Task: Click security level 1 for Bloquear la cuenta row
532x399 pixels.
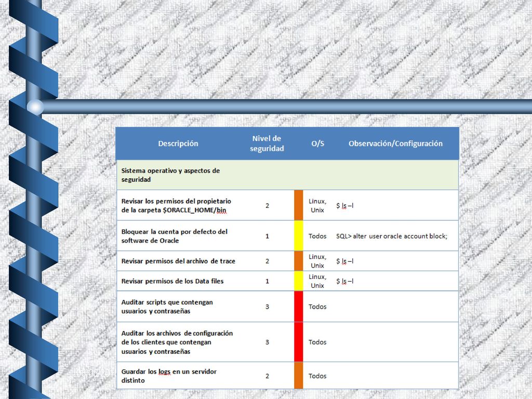Action: 268,236
